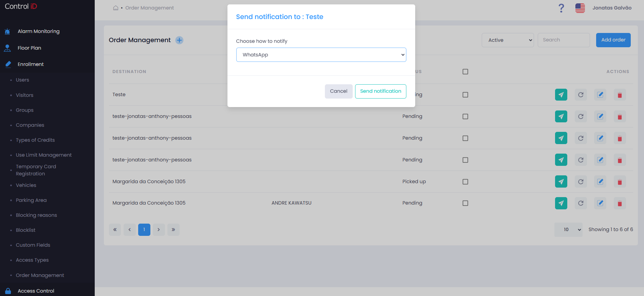
Task: Open Vehicles in the sidebar
Action: [26, 185]
